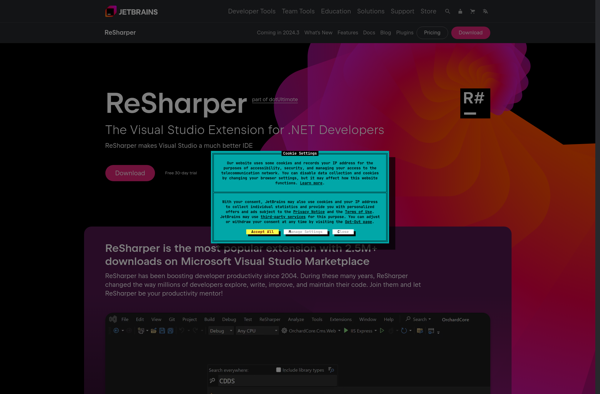The image size is (600, 394).
Task: Open Any CPU platform dropdown
Action: 257,331
